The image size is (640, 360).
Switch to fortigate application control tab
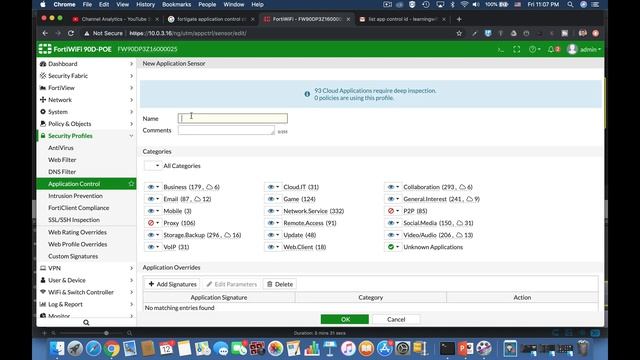click(211, 19)
